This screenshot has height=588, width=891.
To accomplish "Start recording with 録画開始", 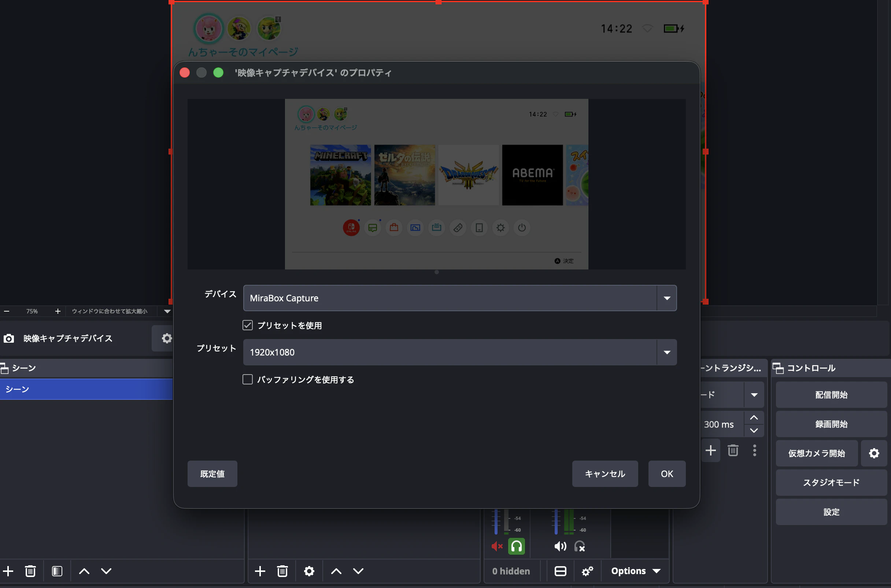I will (x=831, y=424).
